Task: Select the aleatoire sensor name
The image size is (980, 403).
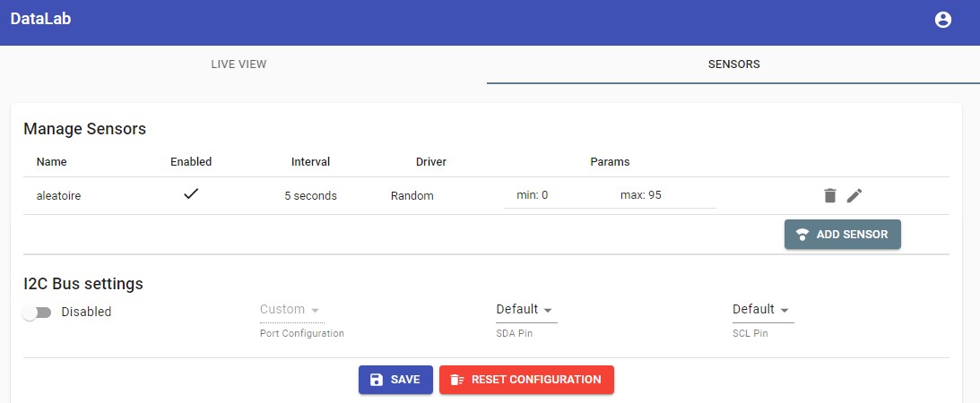Action: [x=58, y=195]
